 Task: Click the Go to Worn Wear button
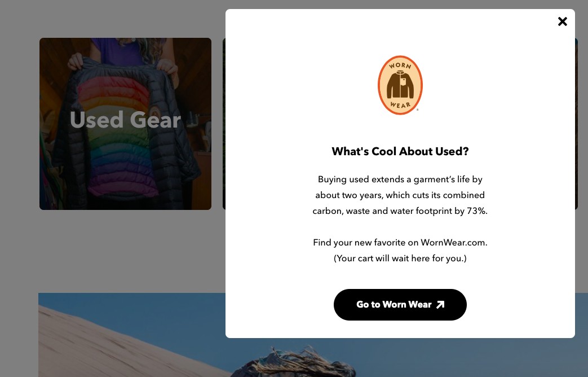pos(400,305)
